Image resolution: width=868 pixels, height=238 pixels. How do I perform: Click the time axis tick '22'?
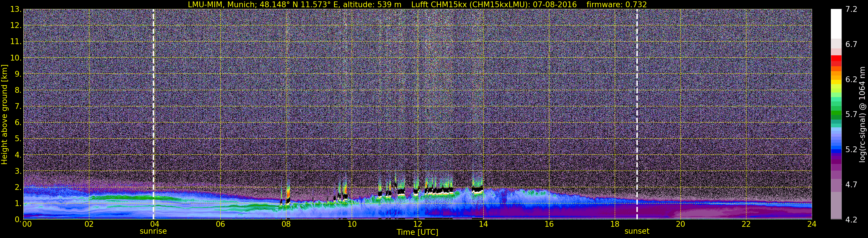click(x=746, y=224)
